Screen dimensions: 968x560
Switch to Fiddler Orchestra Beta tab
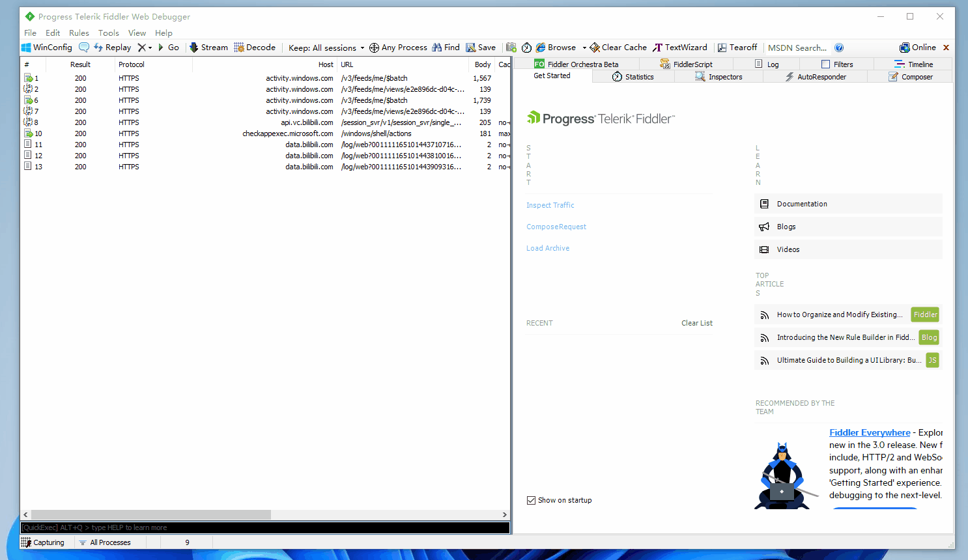(577, 64)
